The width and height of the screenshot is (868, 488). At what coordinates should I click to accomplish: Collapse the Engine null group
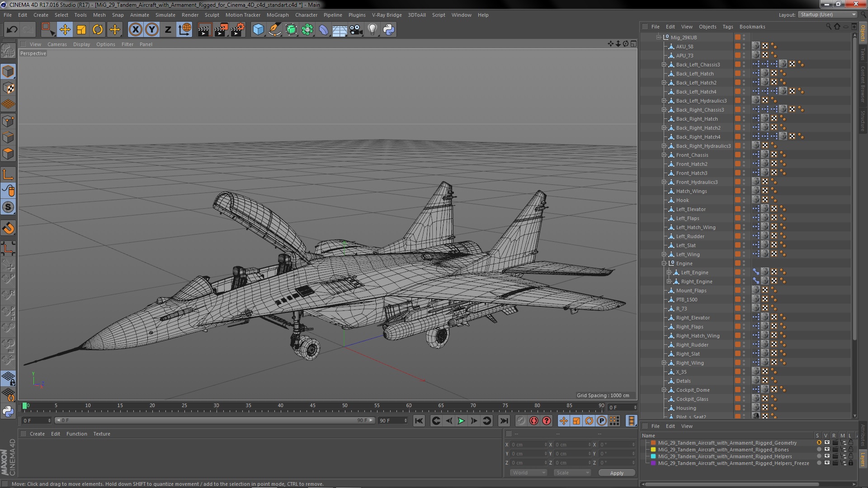pos(664,263)
